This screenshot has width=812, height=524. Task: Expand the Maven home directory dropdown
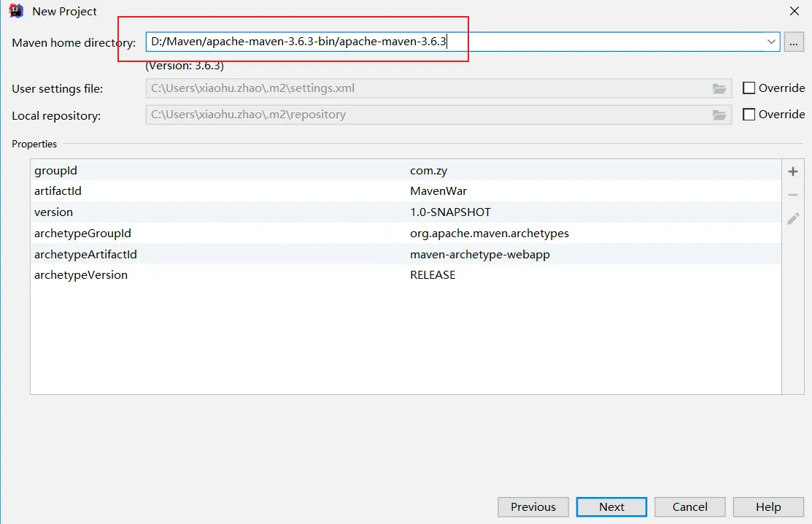(772, 42)
